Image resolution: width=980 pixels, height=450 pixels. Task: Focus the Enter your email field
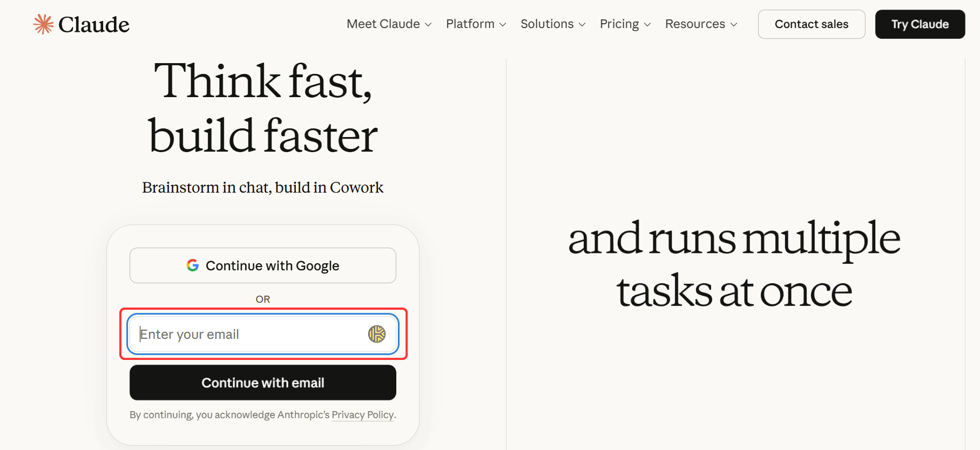pyautogui.click(x=263, y=334)
